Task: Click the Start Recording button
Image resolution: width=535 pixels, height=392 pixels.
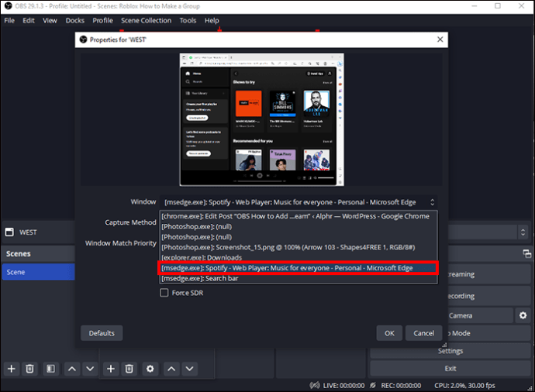Action: (x=489, y=296)
